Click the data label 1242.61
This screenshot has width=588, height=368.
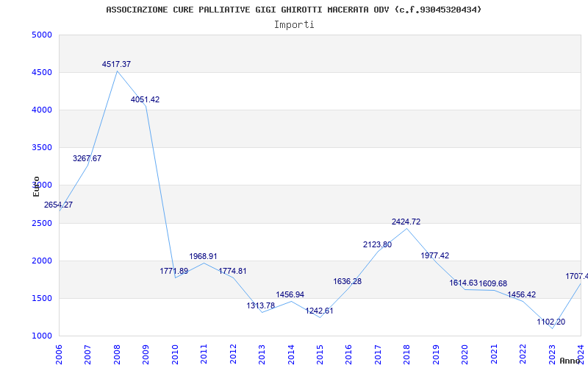[x=319, y=311]
